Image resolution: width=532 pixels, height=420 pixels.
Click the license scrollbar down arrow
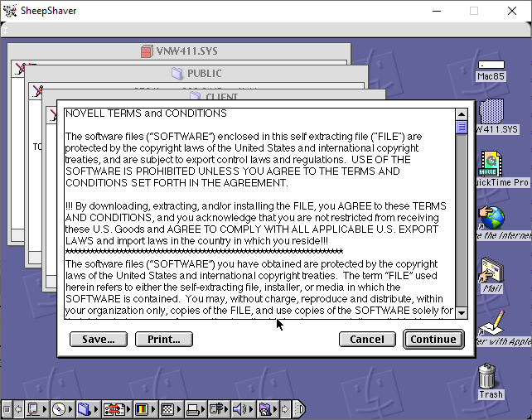[462, 313]
